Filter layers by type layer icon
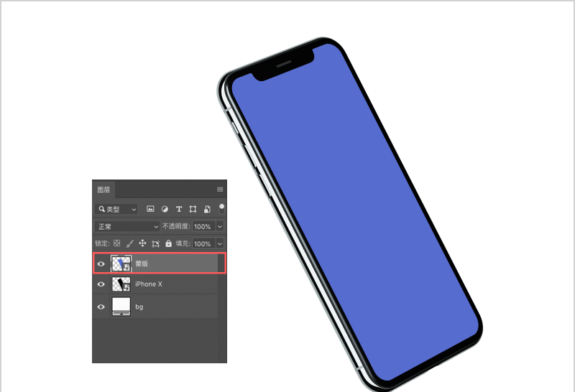Viewport: 575px width, 392px height. coord(179,209)
